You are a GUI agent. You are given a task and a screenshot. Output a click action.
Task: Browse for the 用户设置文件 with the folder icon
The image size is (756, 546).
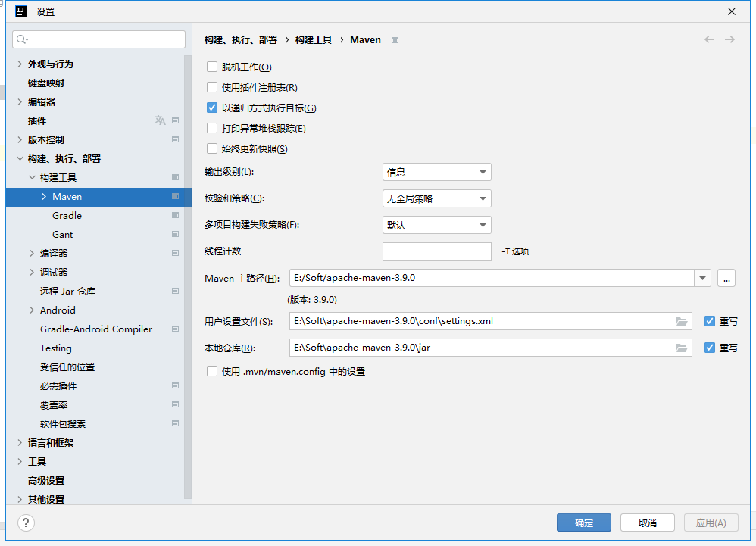(x=682, y=321)
